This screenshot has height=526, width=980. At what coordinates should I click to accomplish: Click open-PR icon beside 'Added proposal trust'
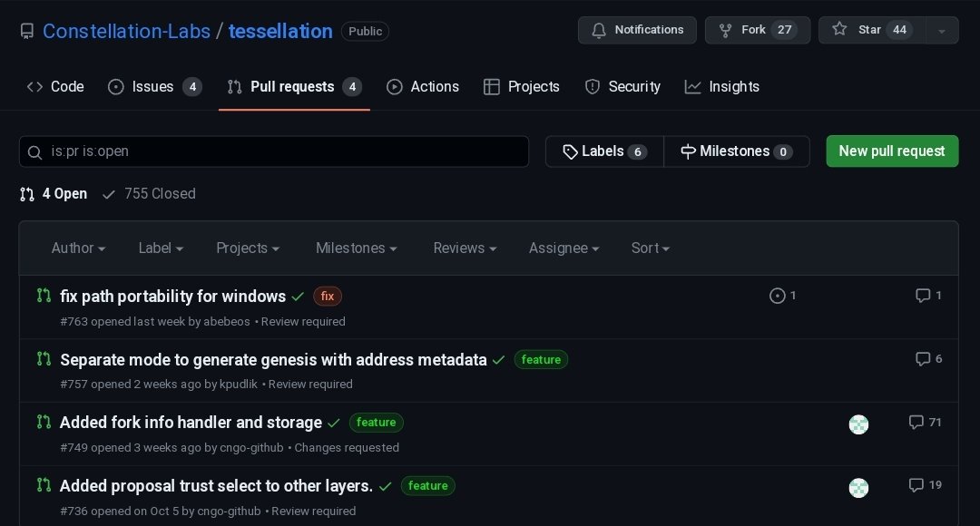[x=44, y=485]
